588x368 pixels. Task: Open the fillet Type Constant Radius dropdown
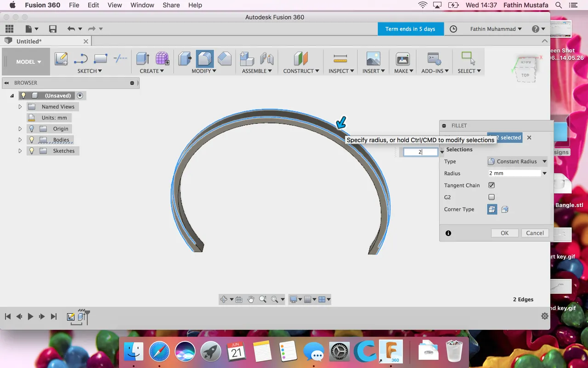[x=517, y=161]
